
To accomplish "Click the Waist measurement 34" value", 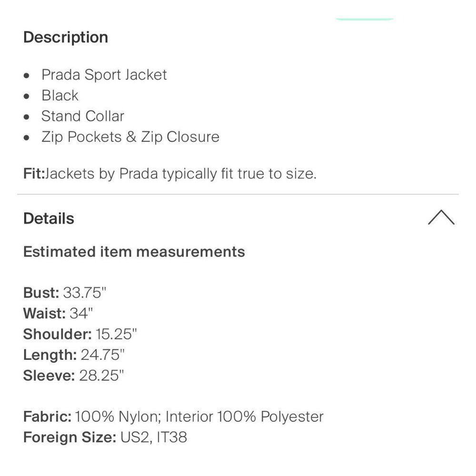I will click(x=81, y=314).
